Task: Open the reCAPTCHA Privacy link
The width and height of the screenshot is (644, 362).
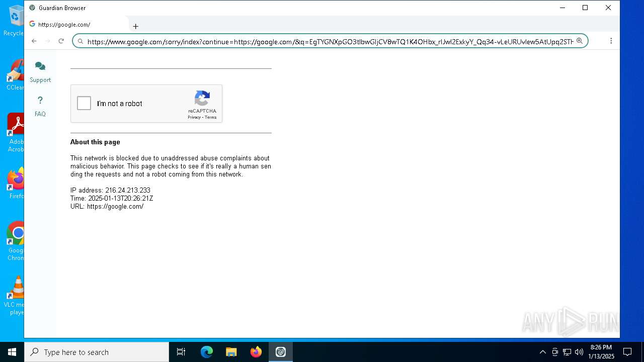Action: click(194, 117)
